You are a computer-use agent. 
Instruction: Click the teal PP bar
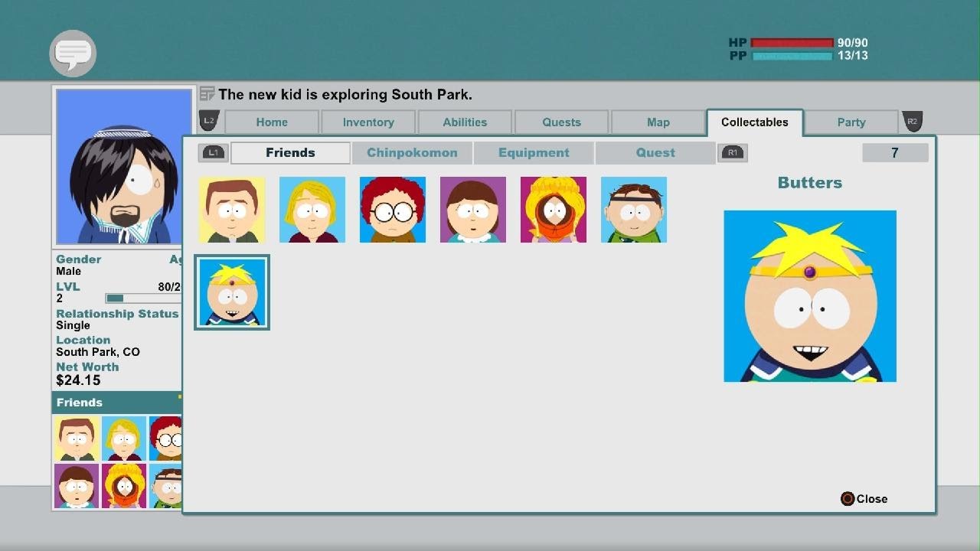coord(792,56)
